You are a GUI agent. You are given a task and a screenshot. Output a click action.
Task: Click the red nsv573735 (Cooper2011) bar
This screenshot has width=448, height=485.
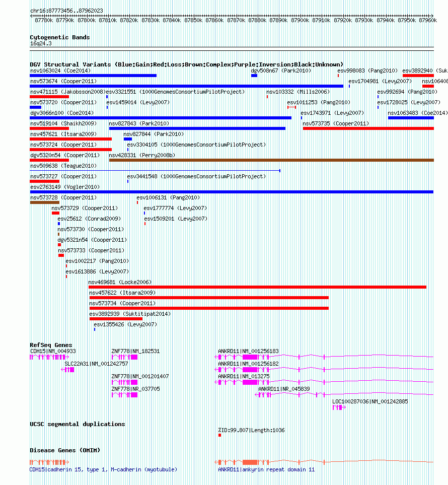368,128
